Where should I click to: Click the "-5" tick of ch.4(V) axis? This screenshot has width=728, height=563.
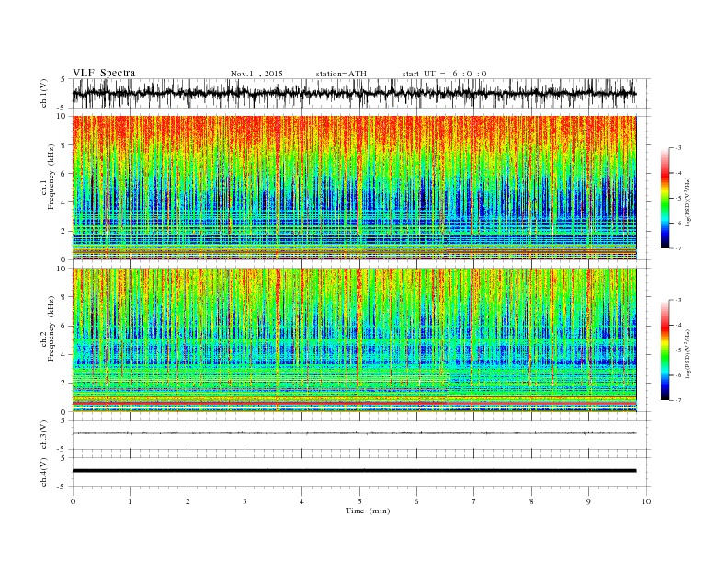[61, 487]
